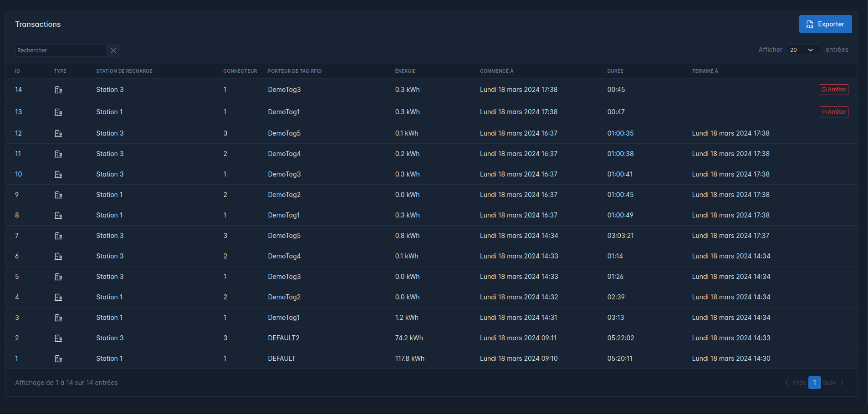This screenshot has height=414, width=868.
Task: Click the type icon for transaction 11
Action: tap(58, 154)
